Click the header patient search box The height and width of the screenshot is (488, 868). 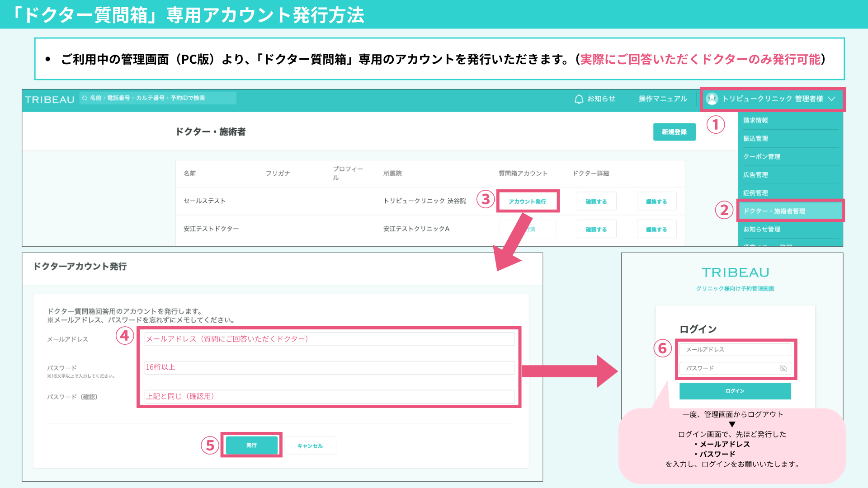[x=158, y=98]
